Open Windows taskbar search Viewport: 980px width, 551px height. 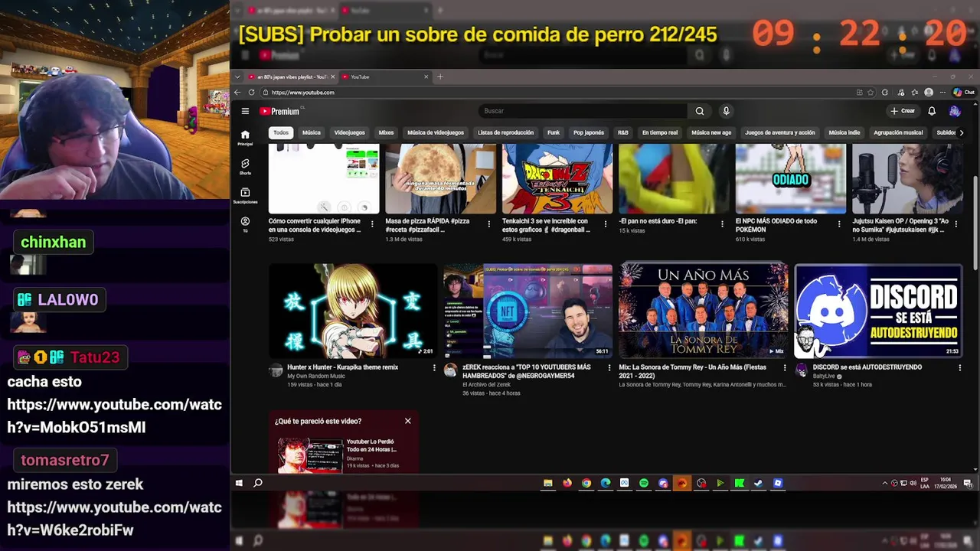coord(258,483)
